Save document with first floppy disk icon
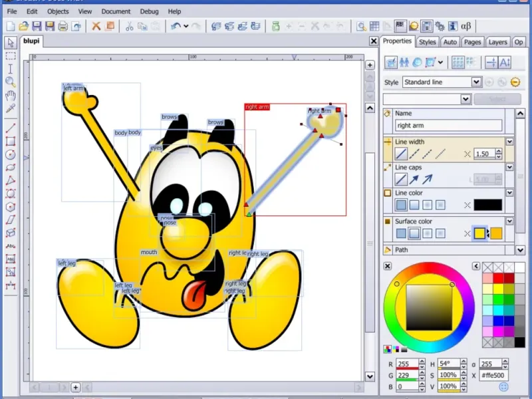 coord(37,26)
